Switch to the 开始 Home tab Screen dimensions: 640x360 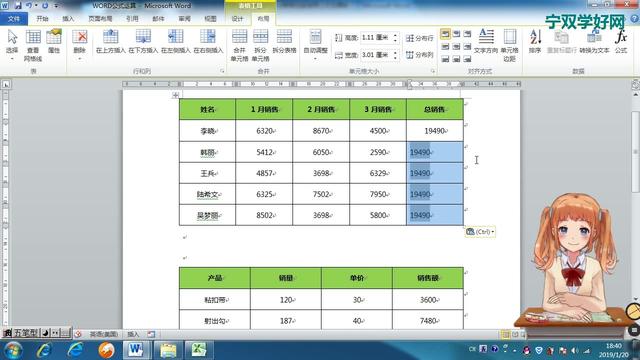click(42, 19)
